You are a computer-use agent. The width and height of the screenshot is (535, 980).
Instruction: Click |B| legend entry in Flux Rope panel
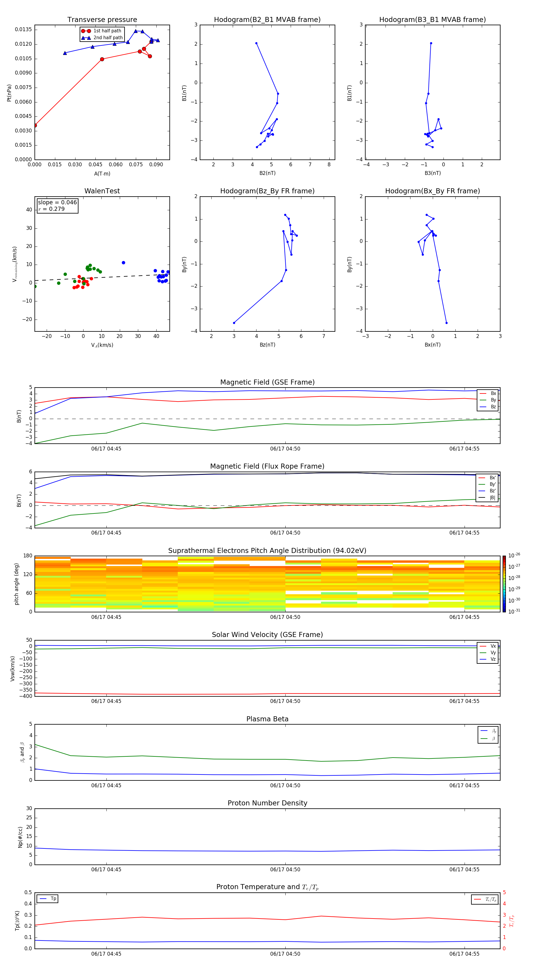[x=487, y=498]
